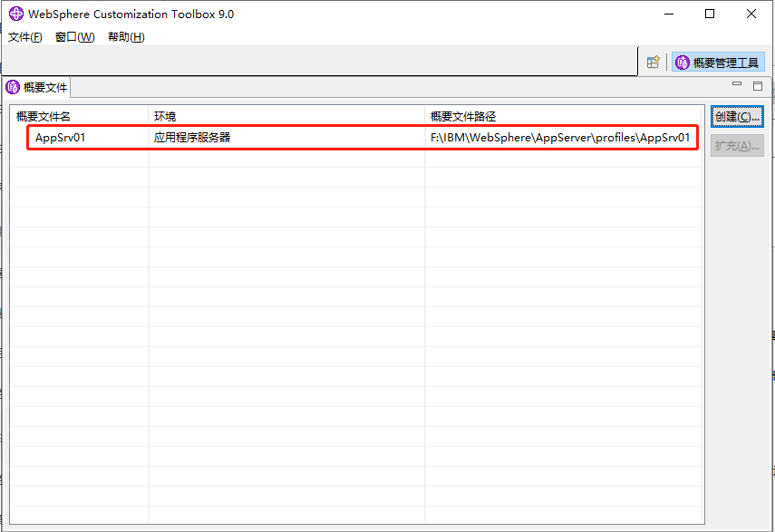Minimize the WebSphere Customization Toolbox window
Screen dimensions: 775x532
(669, 14)
